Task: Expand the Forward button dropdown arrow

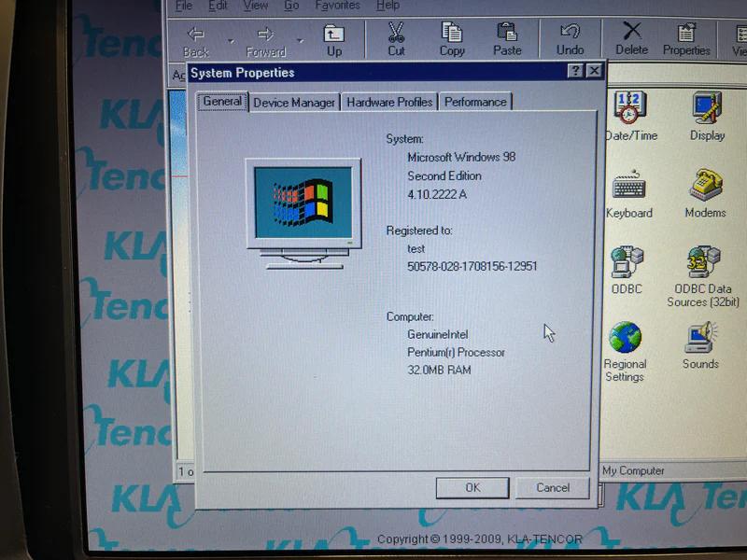Action: click(300, 39)
